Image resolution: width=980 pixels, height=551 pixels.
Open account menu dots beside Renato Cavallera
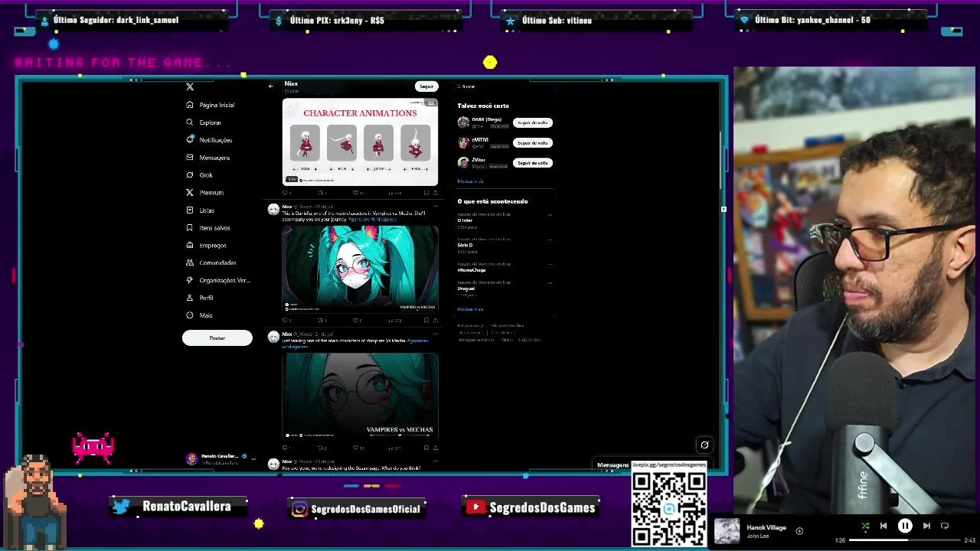click(x=253, y=459)
